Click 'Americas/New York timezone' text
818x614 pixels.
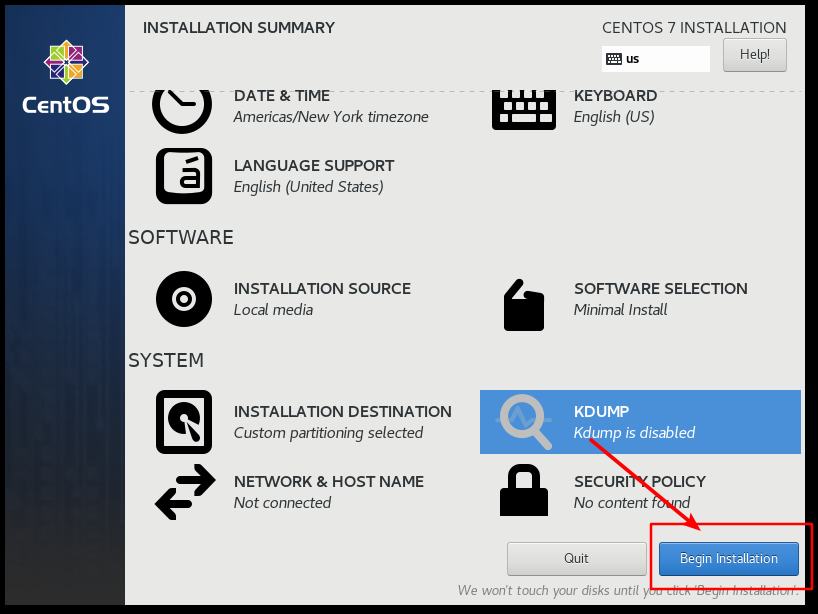point(331,117)
